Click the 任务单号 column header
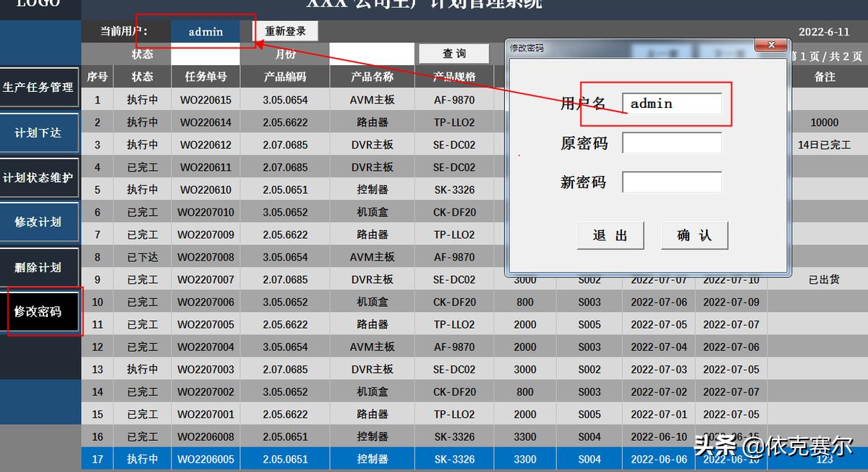The image size is (868, 472). pyautogui.click(x=204, y=76)
